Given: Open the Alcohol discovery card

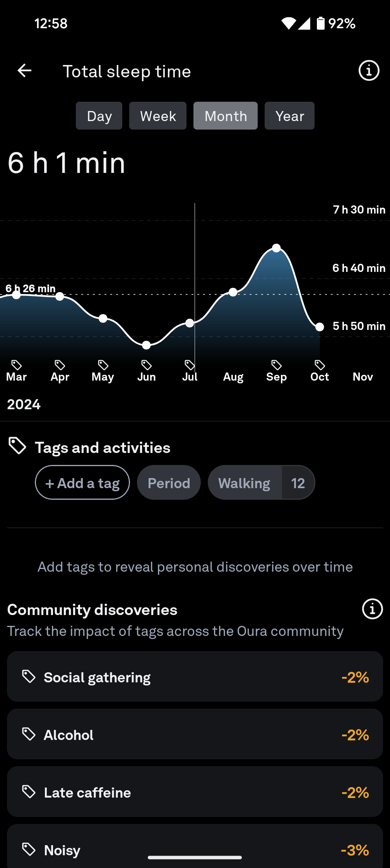Looking at the screenshot, I should pos(195,734).
